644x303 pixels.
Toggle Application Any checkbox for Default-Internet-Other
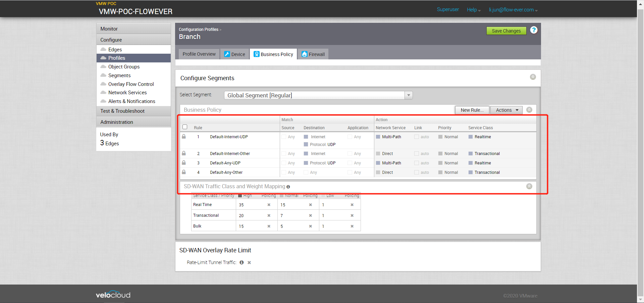[350, 153]
